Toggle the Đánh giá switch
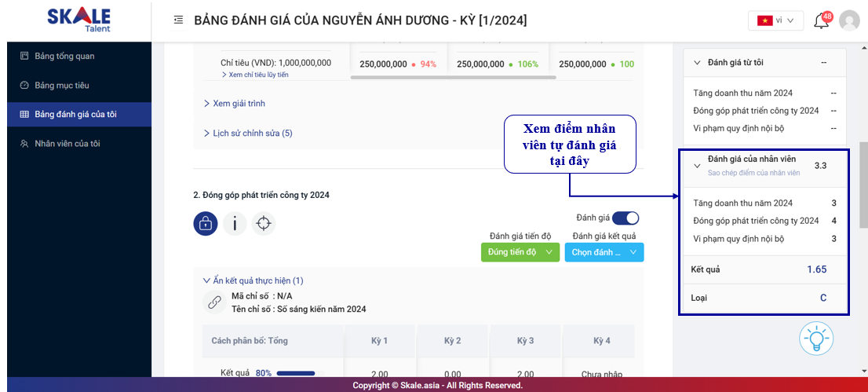Image resolution: width=868 pixels, height=392 pixels. [625, 218]
